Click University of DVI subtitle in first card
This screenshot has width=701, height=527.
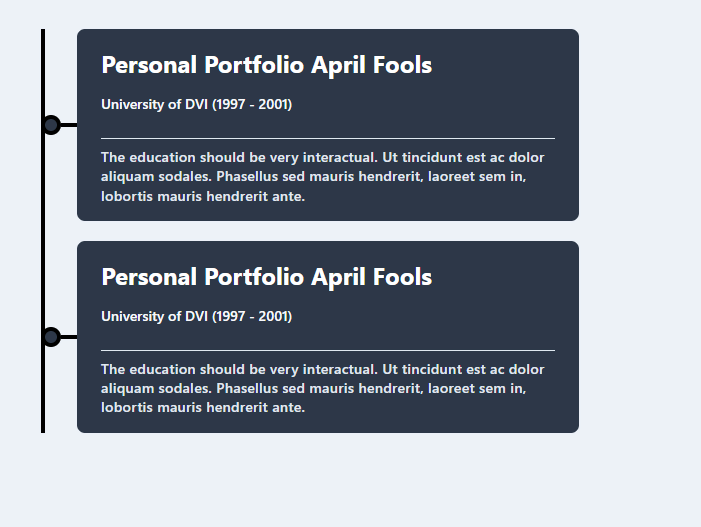coord(196,105)
